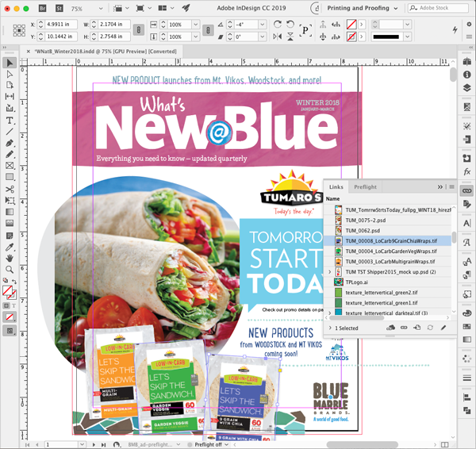
Task: Flip the selection horizontally
Action: pos(278,36)
